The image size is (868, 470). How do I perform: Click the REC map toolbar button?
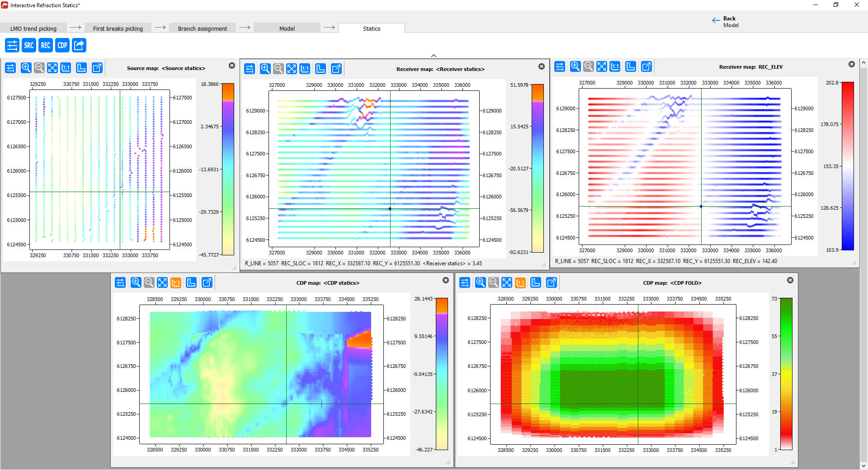coord(46,45)
